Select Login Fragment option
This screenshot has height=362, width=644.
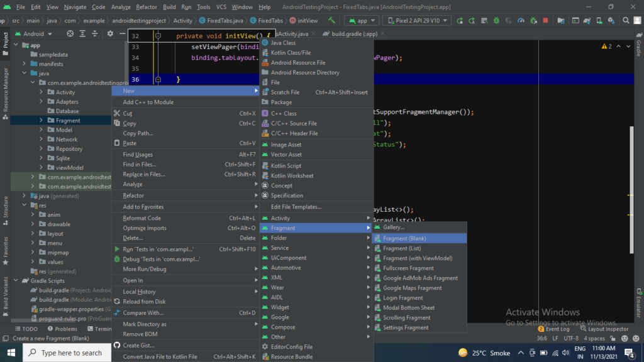coord(419,297)
